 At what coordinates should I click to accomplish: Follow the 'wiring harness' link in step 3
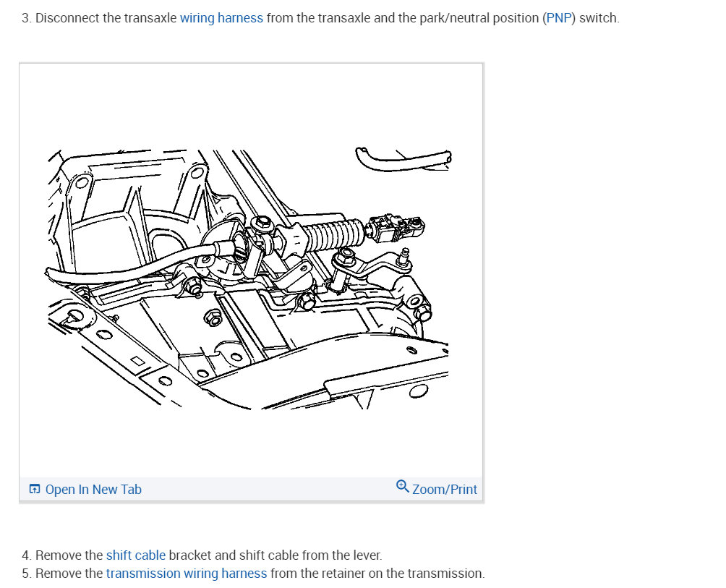[221, 18]
